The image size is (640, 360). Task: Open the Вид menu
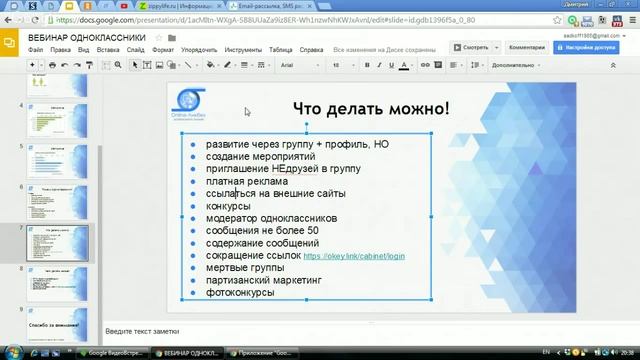pos(83,50)
